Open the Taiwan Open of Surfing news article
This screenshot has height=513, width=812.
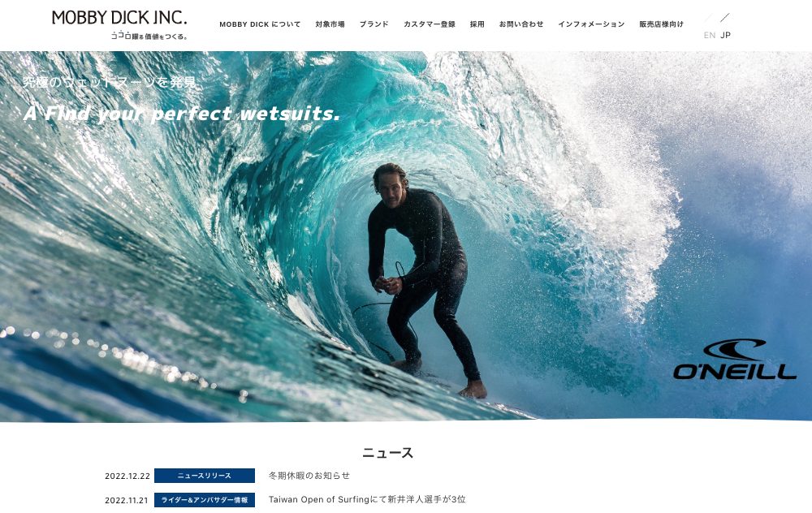click(367, 499)
